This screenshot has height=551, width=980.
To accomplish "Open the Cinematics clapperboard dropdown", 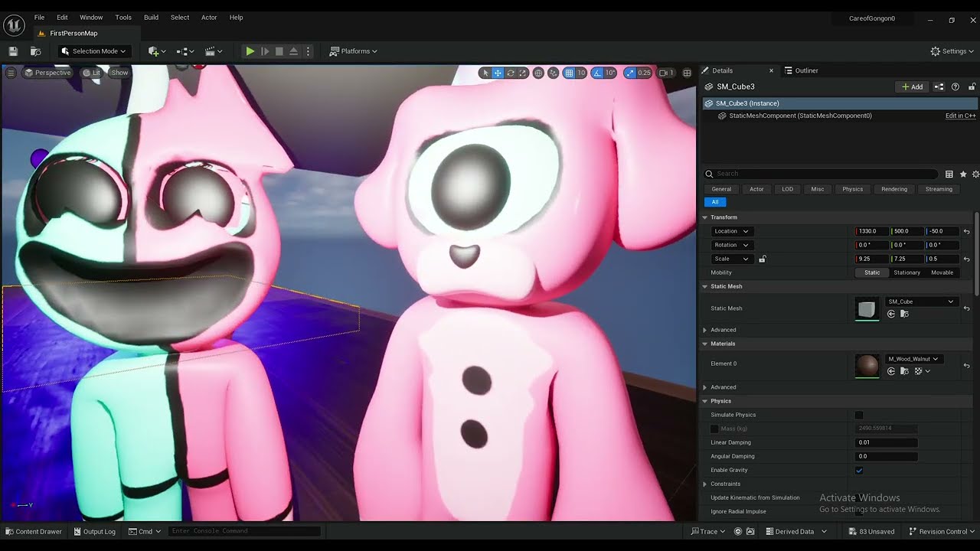I will [214, 51].
